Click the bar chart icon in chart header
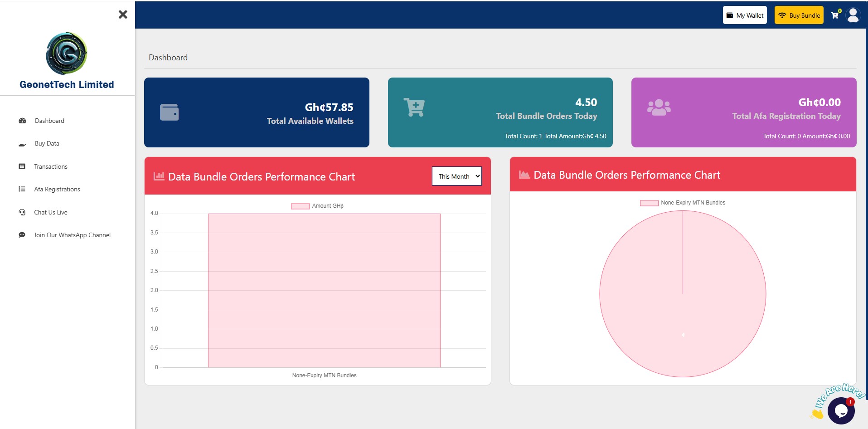868x429 pixels. [159, 176]
